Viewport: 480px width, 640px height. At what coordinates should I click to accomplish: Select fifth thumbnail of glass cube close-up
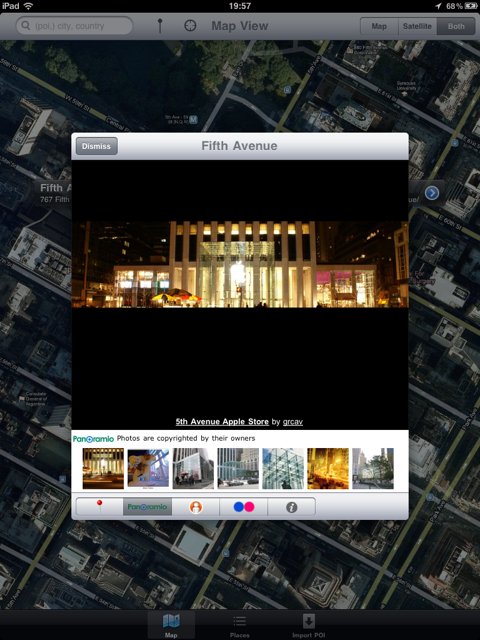[x=283, y=468]
